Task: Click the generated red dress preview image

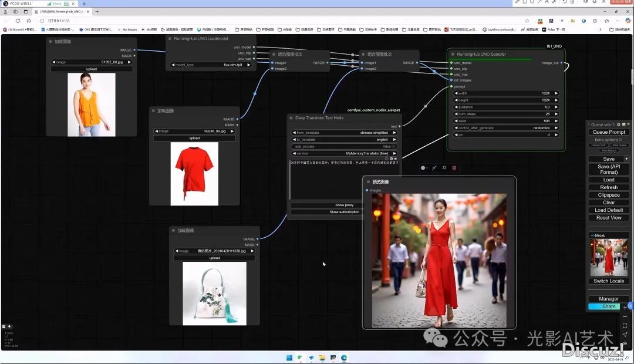Action: click(439, 261)
